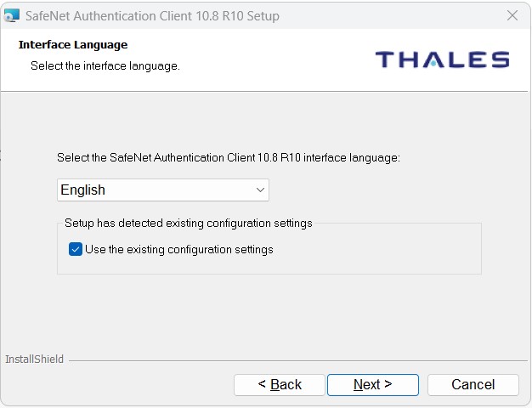Image resolution: width=532 pixels, height=408 pixels.
Task: Select the 'English' text in the language field
Action: pyautogui.click(x=82, y=190)
